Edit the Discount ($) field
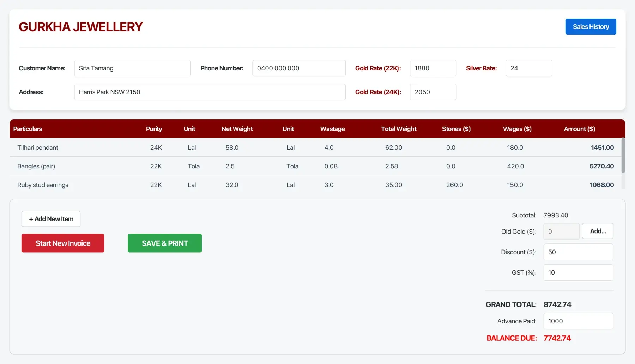635x364 pixels. (578, 252)
